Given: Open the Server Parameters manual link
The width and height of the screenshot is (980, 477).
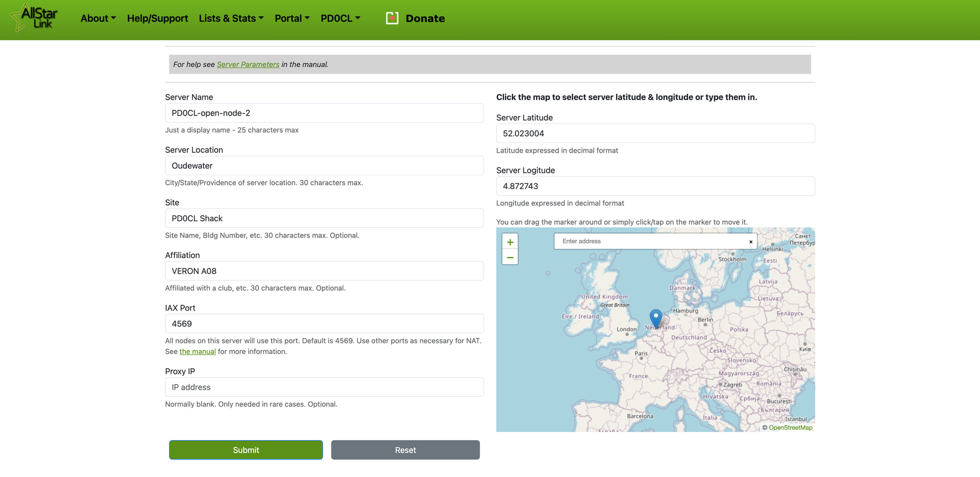Looking at the screenshot, I should pos(248,64).
